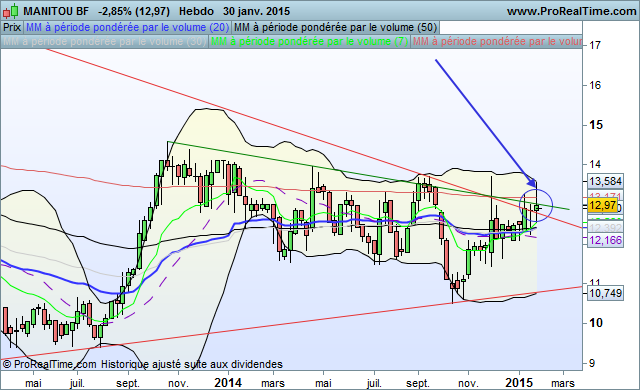Select the red volume-weighted MM label
Viewport: 640px width, 390px height.
(x=497, y=42)
